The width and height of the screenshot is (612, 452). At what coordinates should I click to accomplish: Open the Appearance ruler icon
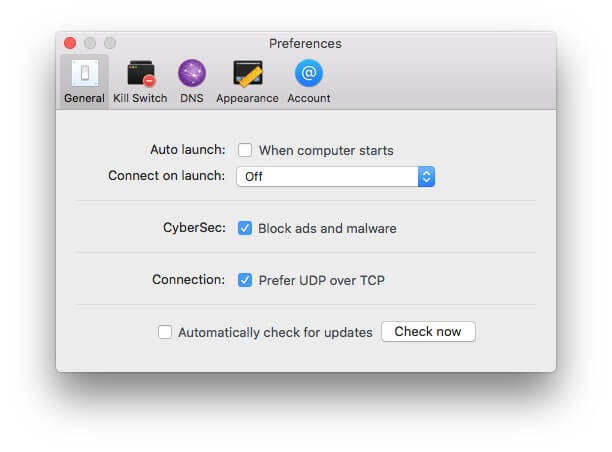click(x=248, y=73)
